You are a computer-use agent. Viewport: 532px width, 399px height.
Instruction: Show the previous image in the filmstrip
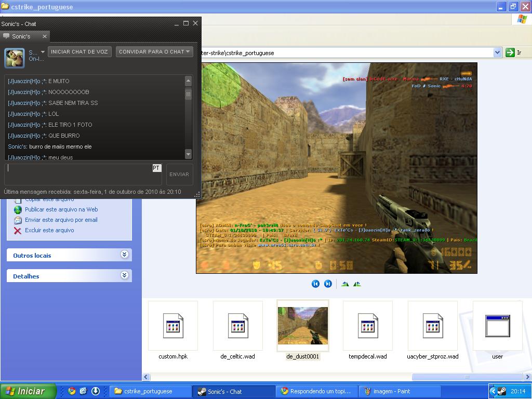click(315, 284)
